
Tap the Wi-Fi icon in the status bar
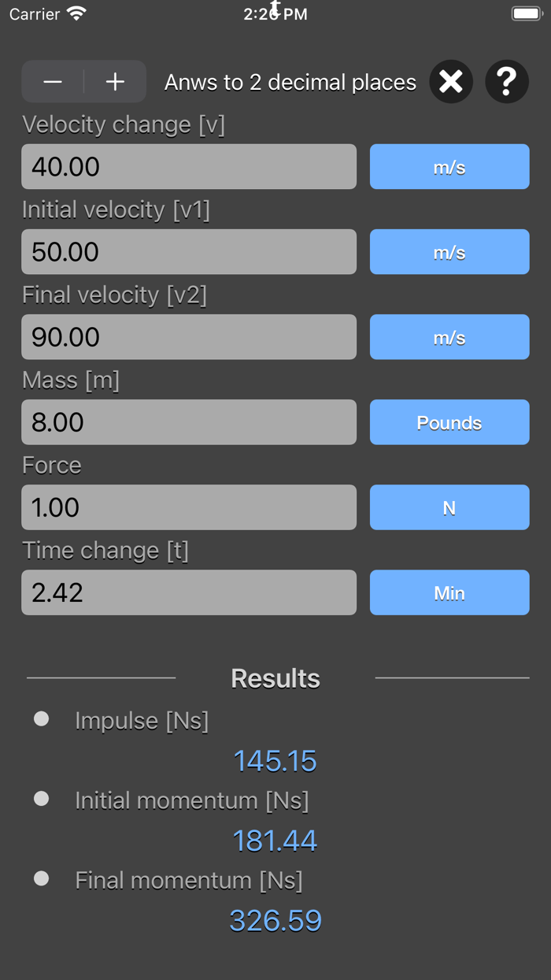pos(75,13)
